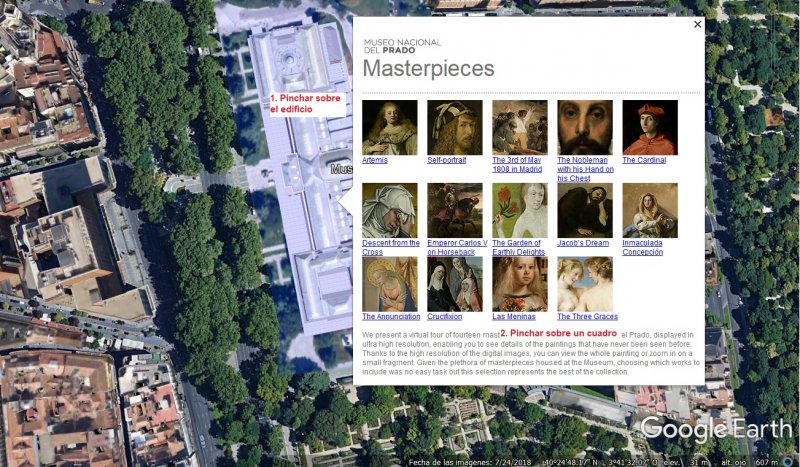Image resolution: width=800 pixels, height=467 pixels.
Task: Open Emperor Carlos V on Horseback thumbnail
Action: pyautogui.click(x=455, y=210)
